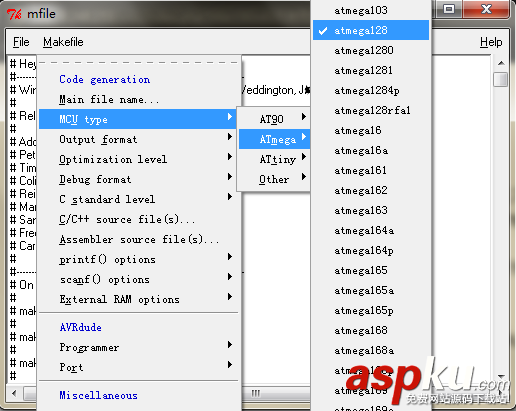516x411 pixels.
Task: Select atmega165p MCU
Action: click(371, 310)
